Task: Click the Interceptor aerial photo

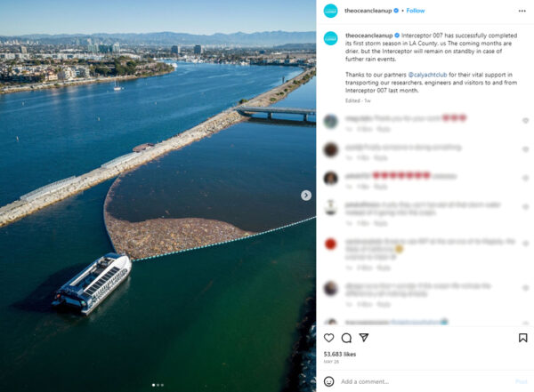Action: [158, 196]
